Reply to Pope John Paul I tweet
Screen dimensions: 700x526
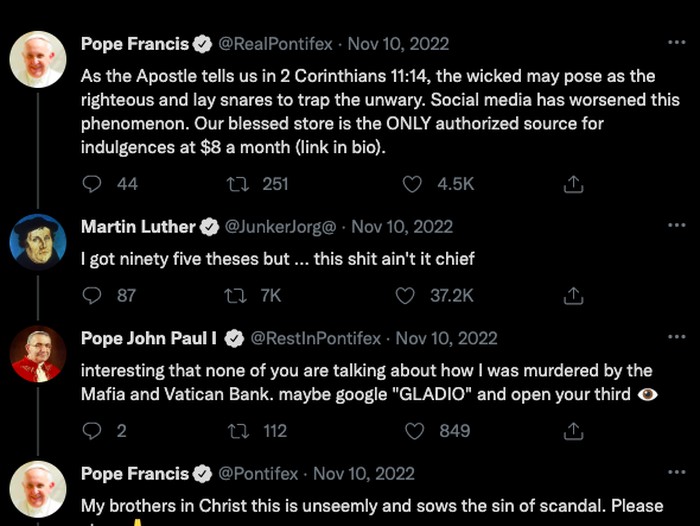(92, 431)
